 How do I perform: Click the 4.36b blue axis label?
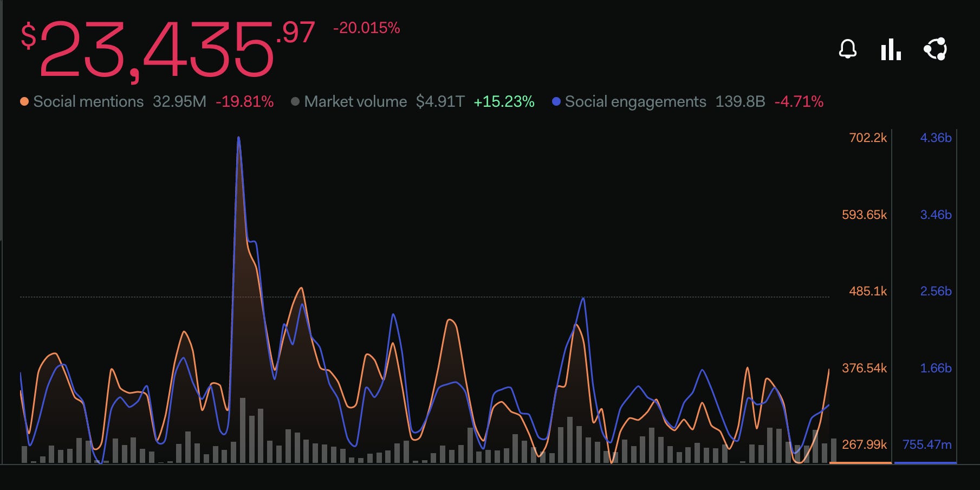936,138
